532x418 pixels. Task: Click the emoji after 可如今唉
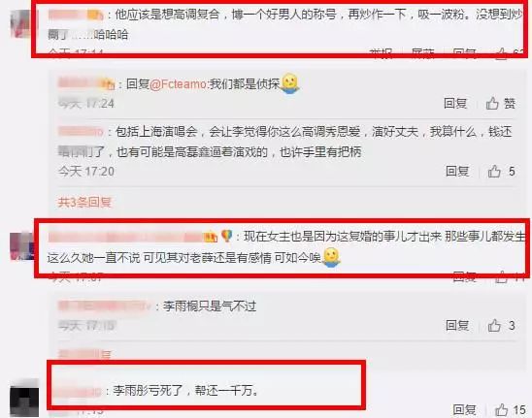tap(331, 257)
